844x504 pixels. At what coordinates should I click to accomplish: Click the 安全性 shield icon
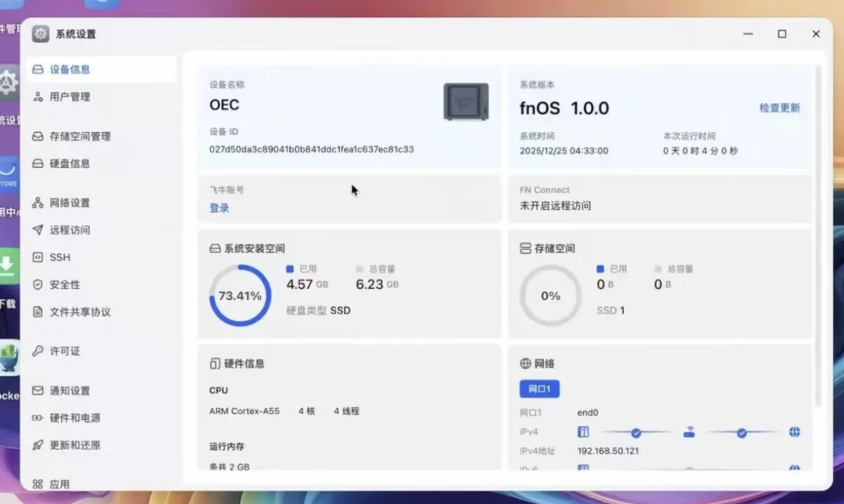click(x=38, y=285)
